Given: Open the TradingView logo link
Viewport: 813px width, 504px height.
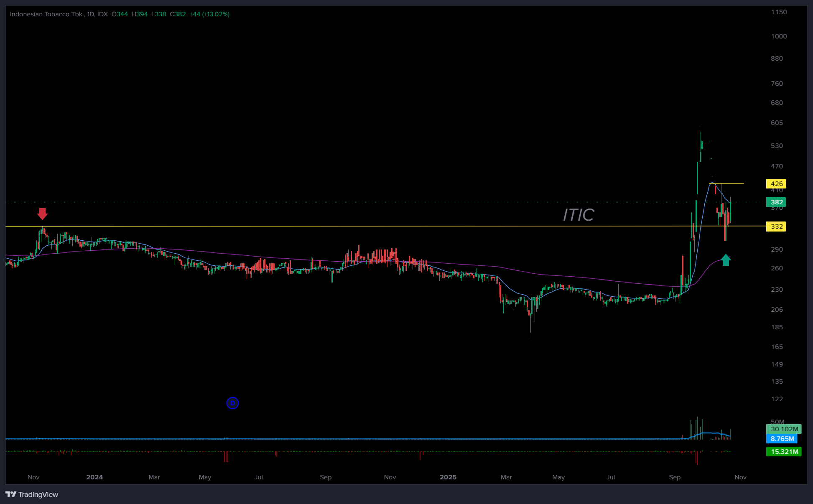Looking at the screenshot, I should tap(32, 494).
